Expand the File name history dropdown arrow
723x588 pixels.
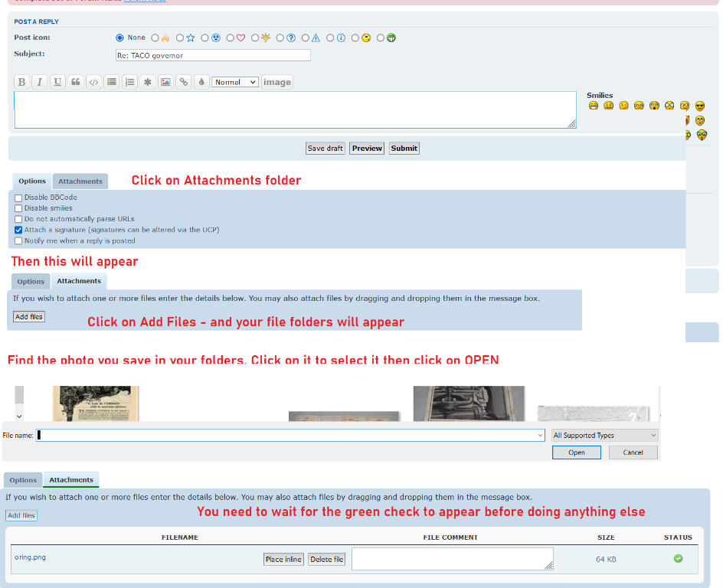click(x=541, y=436)
